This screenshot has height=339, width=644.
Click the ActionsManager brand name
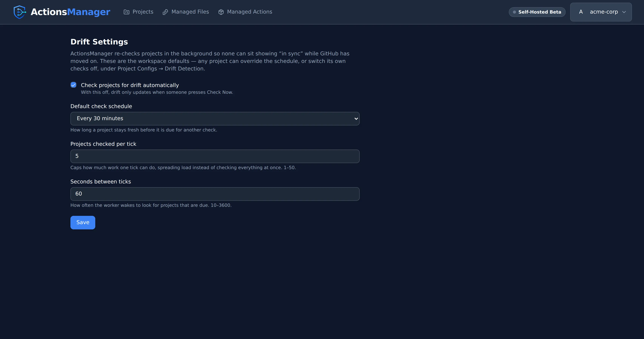click(x=70, y=12)
